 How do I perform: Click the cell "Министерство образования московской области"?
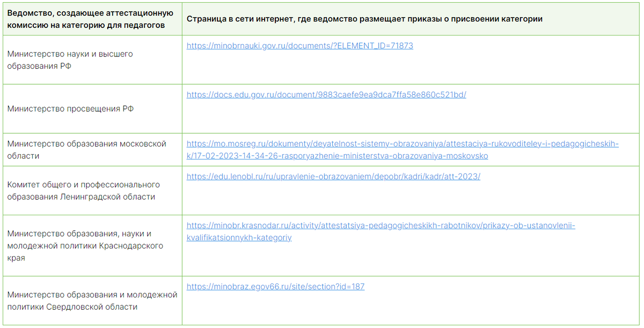92,150
